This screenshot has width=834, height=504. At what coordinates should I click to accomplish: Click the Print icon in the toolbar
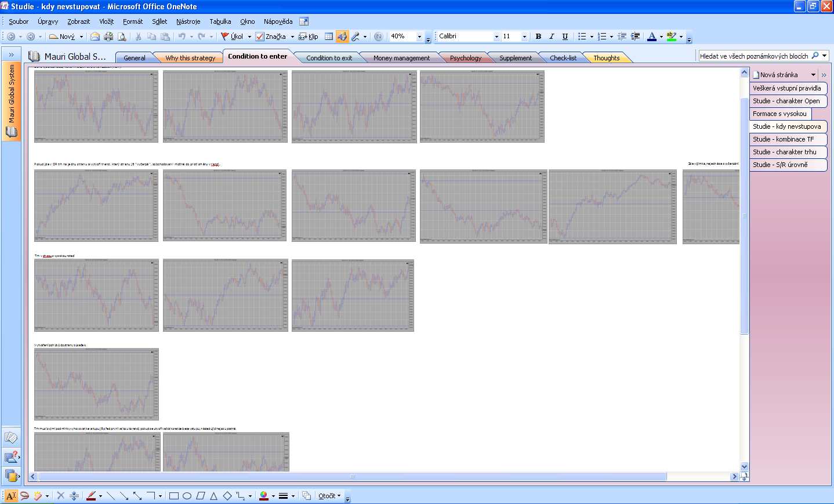tap(108, 37)
